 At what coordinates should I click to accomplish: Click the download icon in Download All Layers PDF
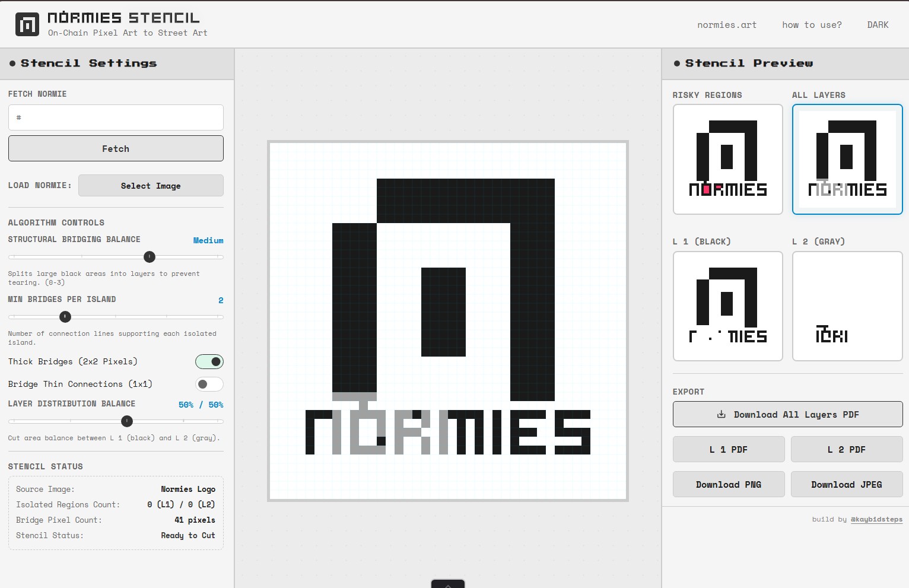tap(722, 414)
